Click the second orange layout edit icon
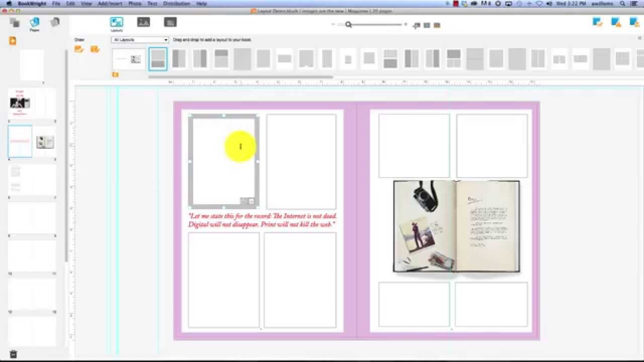The width and height of the screenshot is (644, 362). (95, 49)
